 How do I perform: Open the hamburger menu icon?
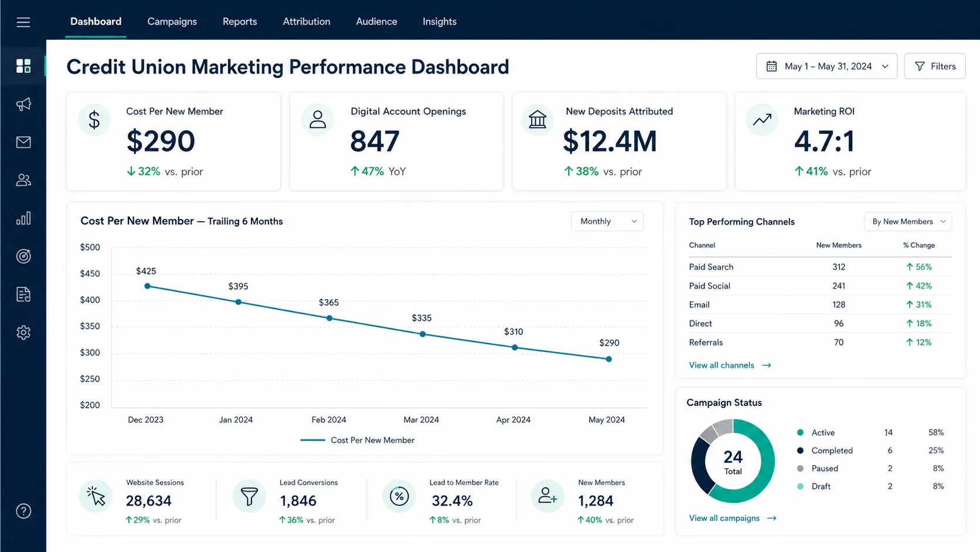click(23, 22)
